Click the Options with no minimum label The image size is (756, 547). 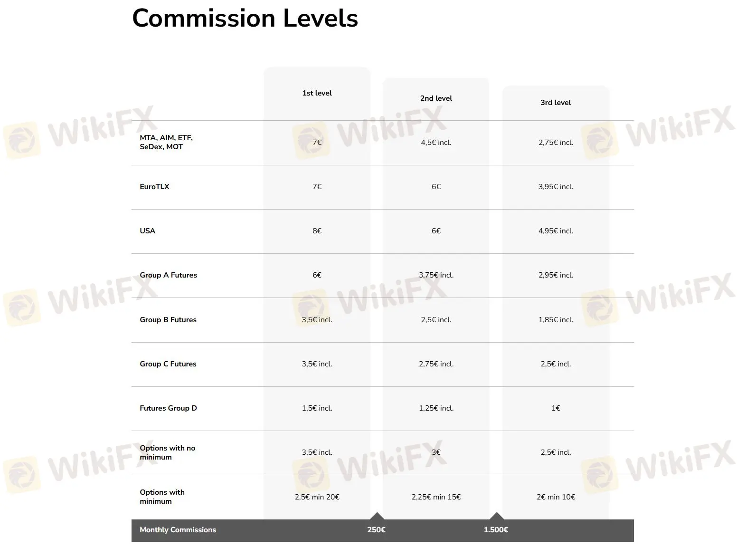167,452
